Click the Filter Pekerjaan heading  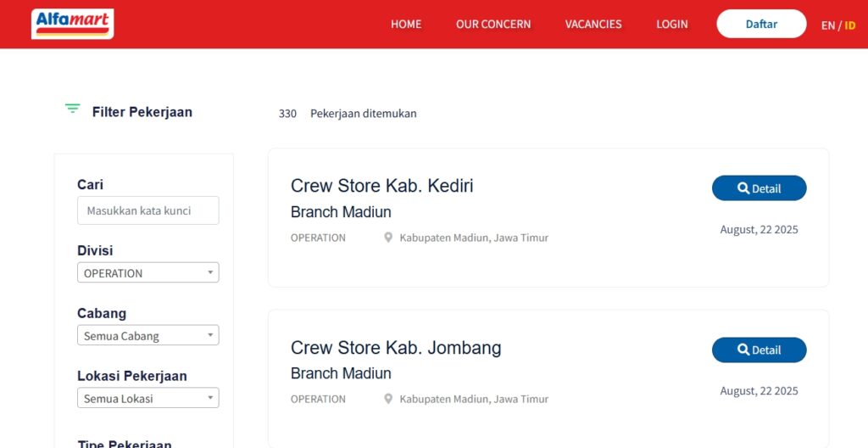tap(142, 112)
